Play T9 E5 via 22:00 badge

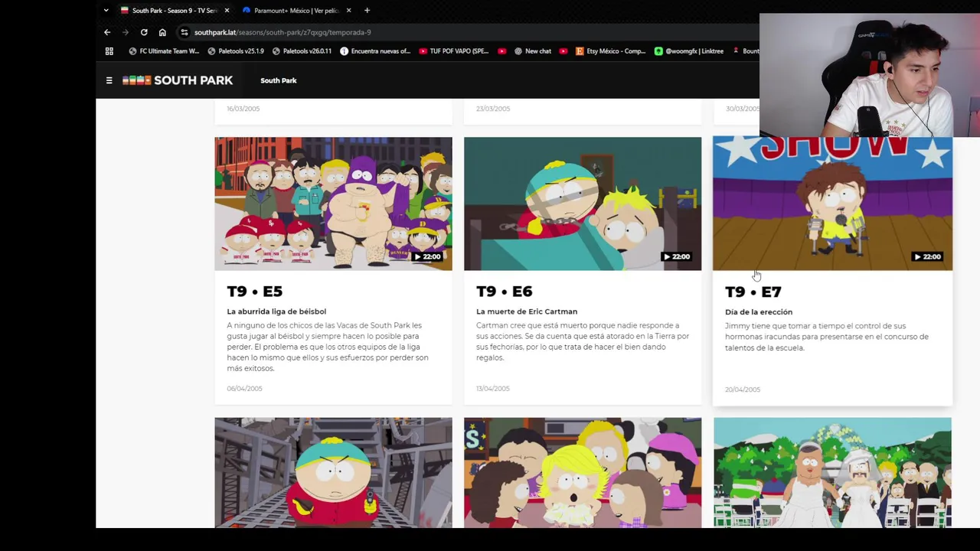[x=427, y=256]
